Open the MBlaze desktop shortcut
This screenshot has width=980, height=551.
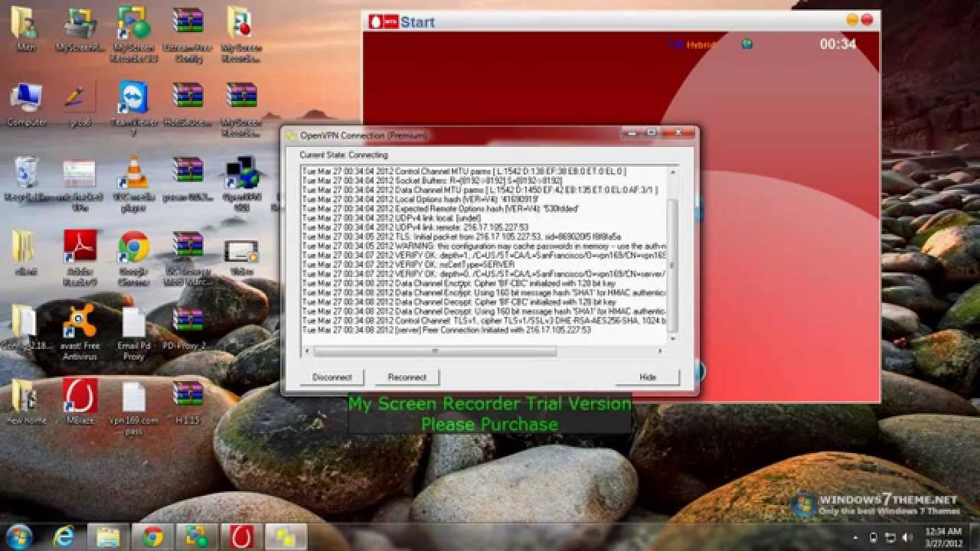[80, 402]
